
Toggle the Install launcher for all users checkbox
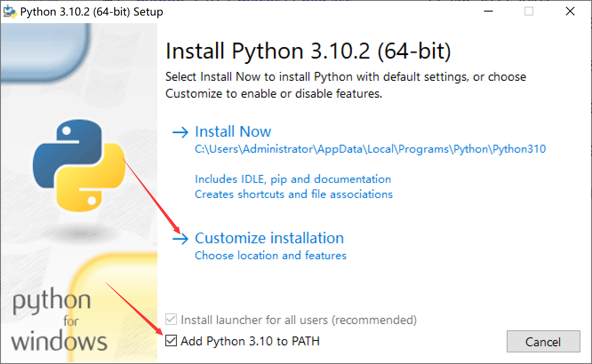click(171, 320)
